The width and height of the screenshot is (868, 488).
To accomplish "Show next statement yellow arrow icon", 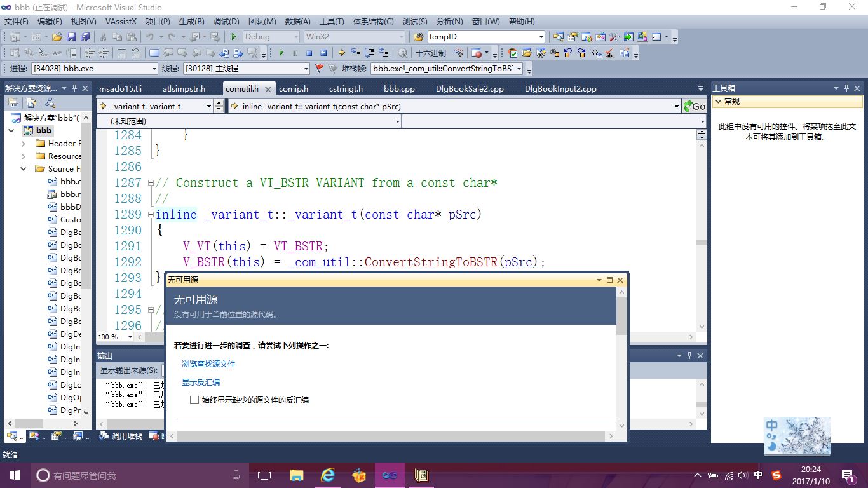I will [341, 53].
